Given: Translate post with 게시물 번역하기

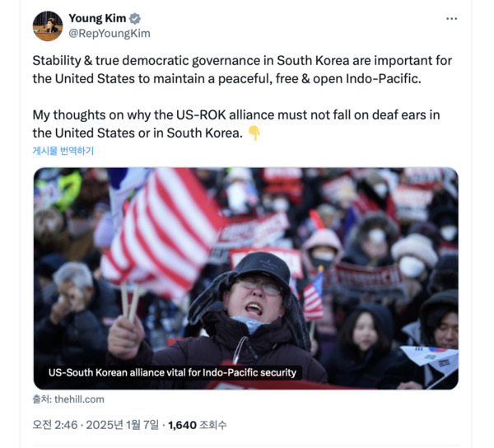Looking at the screenshot, I should click(63, 151).
